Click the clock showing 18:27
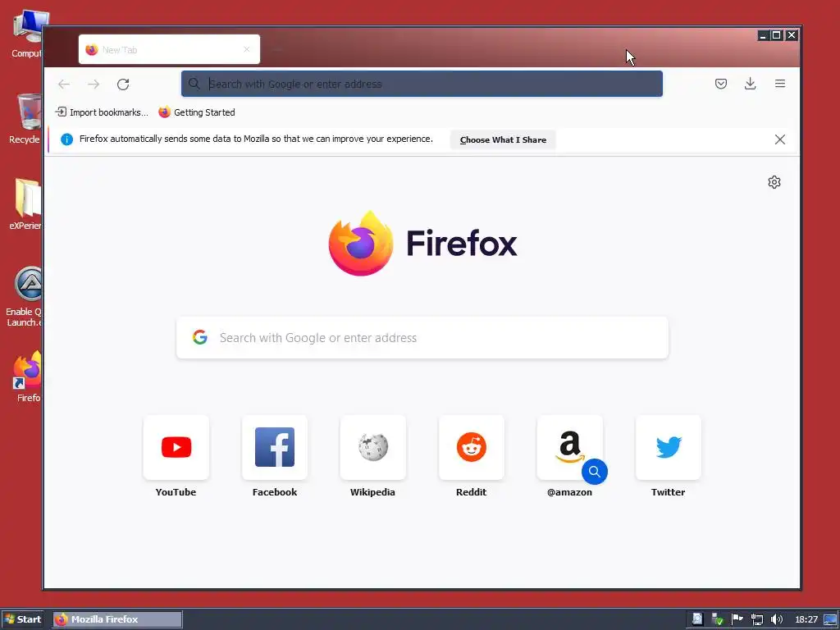Viewport: 840px width, 630px height. [x=806, y=619]
